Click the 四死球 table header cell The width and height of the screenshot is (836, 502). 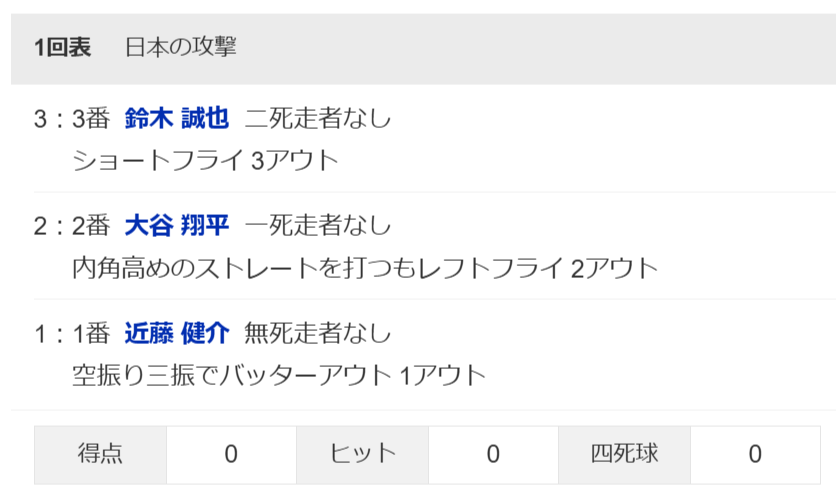tap(624, 454)
